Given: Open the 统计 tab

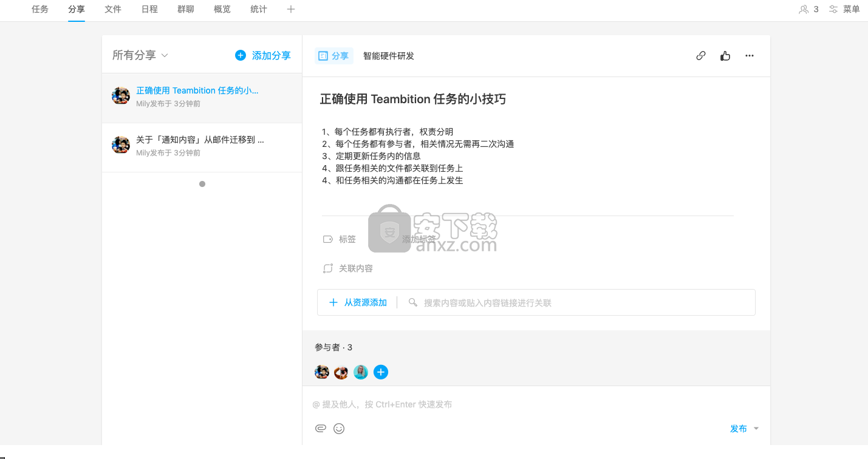Looking at the screenshot, I should [259, 9].
